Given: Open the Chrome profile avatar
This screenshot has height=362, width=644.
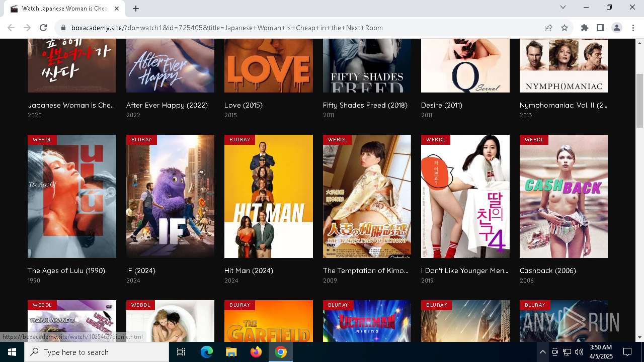Looking at the screenshot, I should [x=617, y=28].
